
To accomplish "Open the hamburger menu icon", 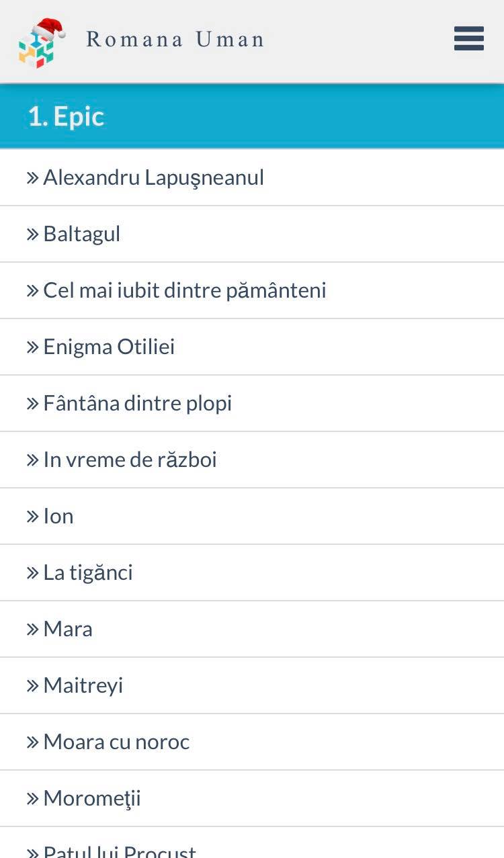I will pos(468,39).
